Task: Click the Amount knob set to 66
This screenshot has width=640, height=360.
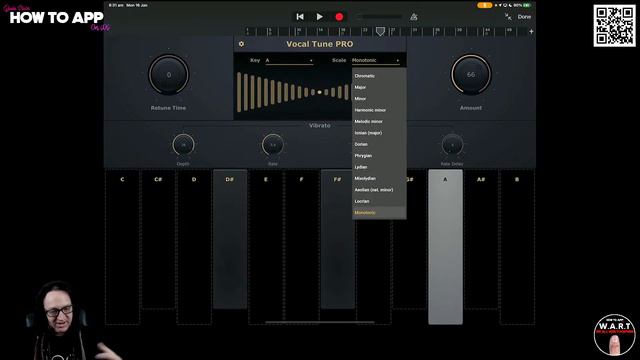Action: click(471, 75)
